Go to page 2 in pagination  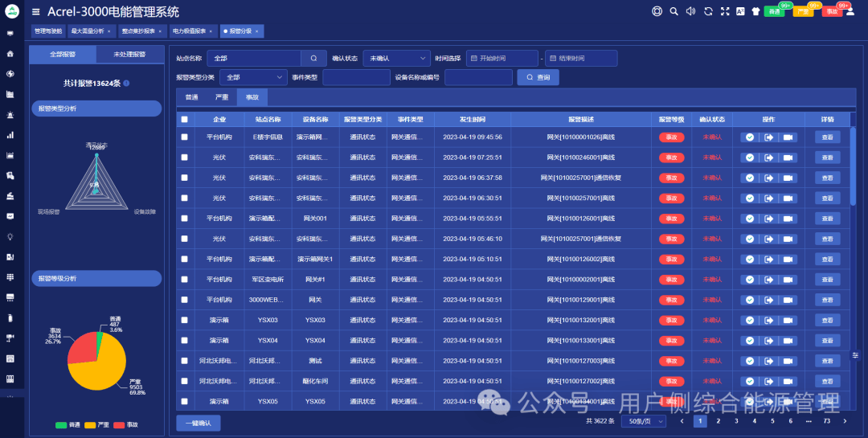(x=718, y=421)
